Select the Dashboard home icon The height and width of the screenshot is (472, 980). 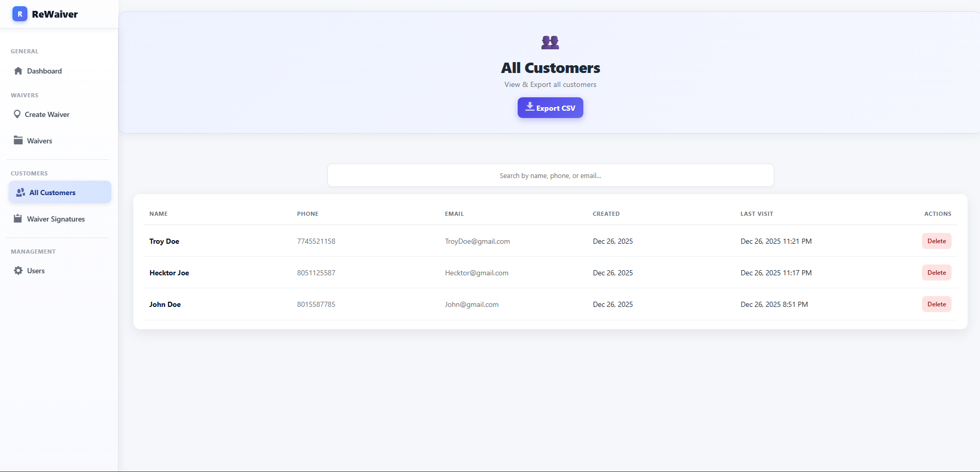tap(18, 70)
